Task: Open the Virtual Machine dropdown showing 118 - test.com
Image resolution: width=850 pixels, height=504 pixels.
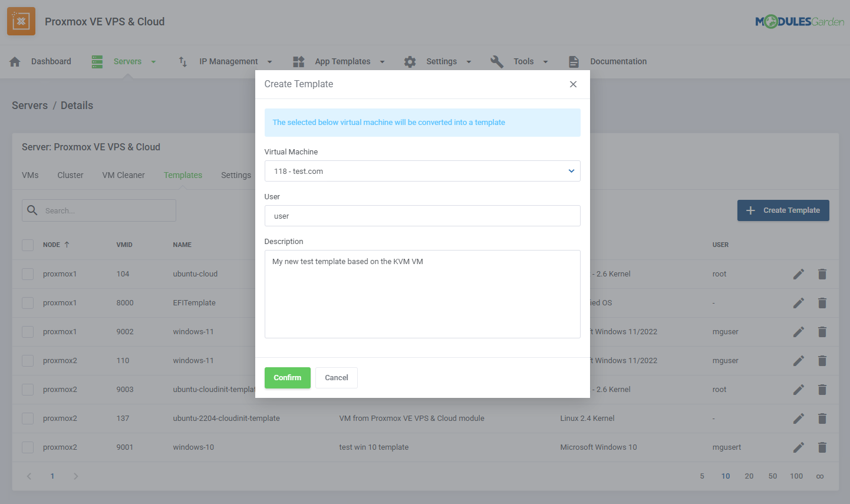Action: click(422, 171)
